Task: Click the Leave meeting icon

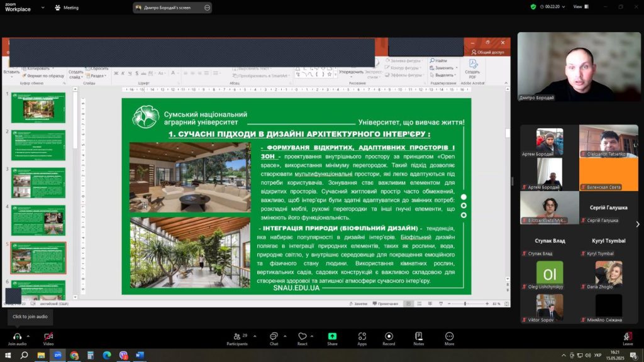Action: tap(628, 336)
